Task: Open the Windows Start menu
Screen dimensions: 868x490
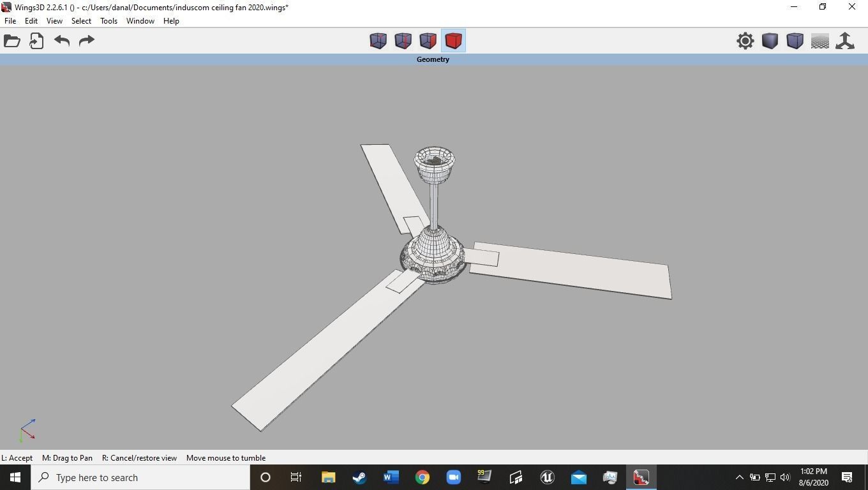Action: pyautogui.click(x=15, y=477)
